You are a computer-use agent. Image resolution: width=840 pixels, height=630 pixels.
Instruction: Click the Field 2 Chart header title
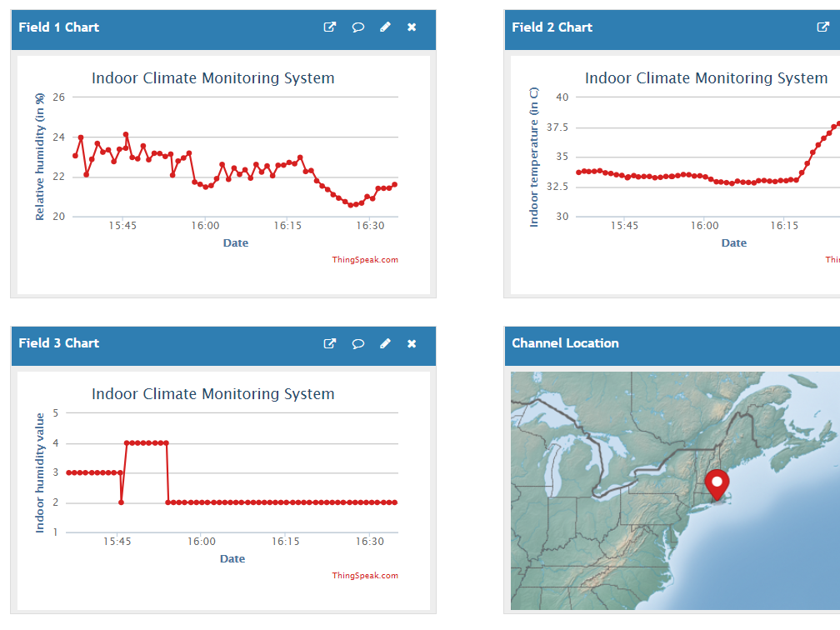tap(552, 27)
